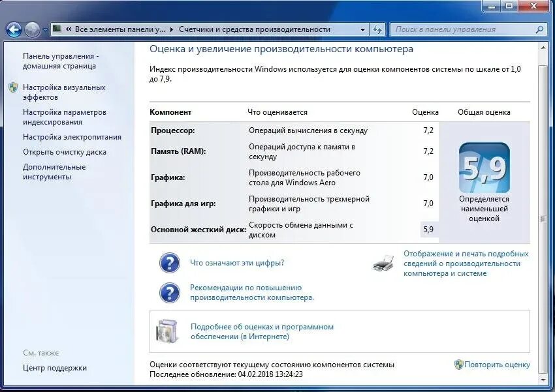
Task: Click 'Процессор:' row label
Action: [173, 130]
